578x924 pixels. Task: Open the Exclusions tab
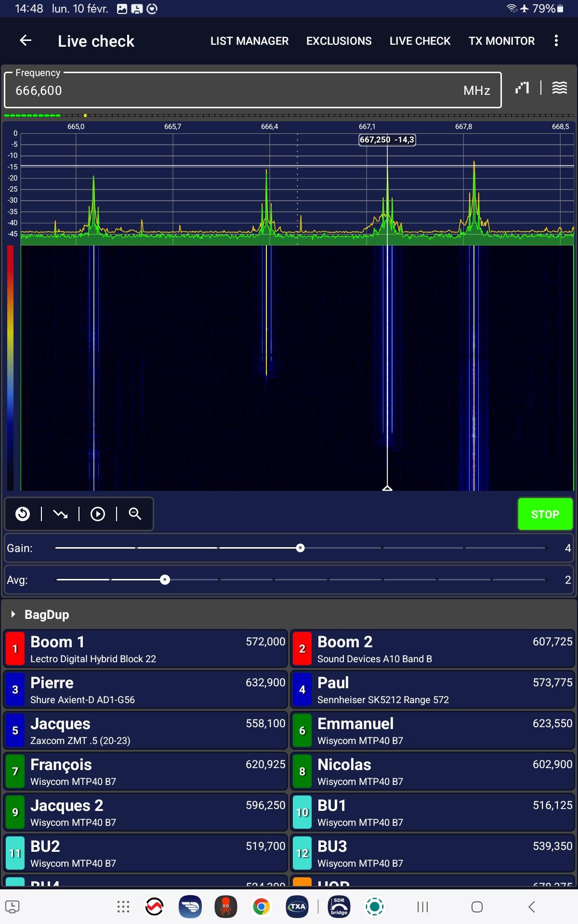coord(339,41)
